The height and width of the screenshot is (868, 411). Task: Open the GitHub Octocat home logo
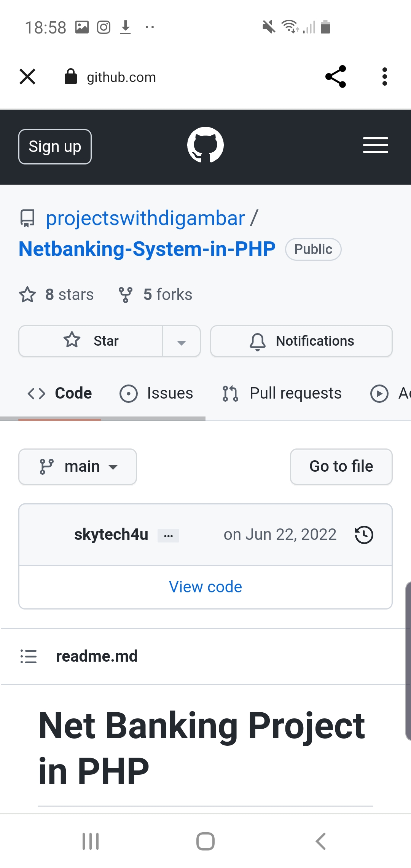[x=205, y=145]
